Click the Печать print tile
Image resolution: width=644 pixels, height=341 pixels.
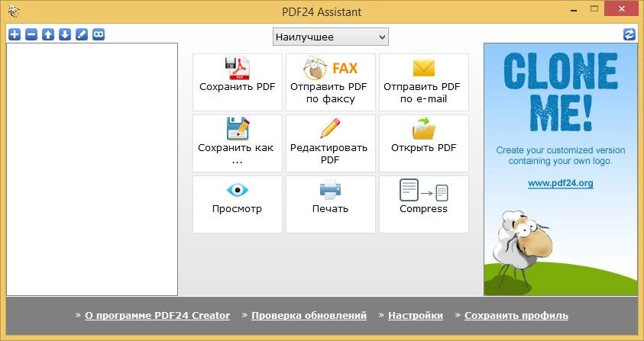click(x=331, y=204)
